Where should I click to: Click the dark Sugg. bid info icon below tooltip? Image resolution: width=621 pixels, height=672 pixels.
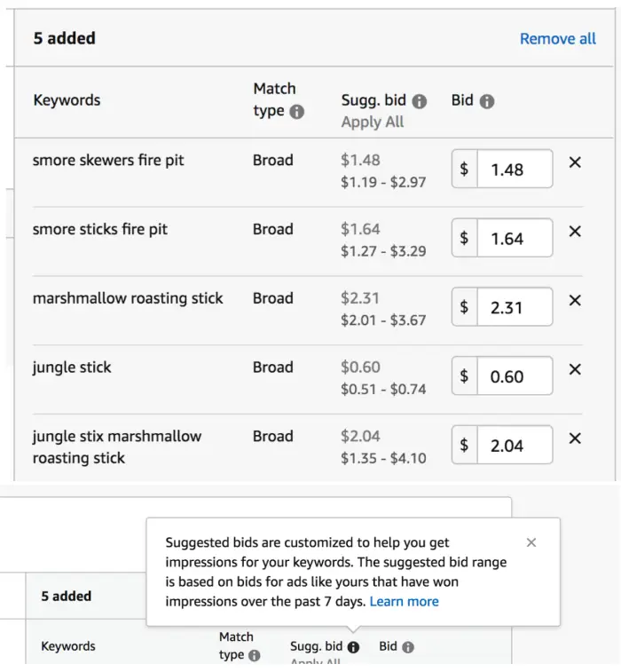[x=353, y=647]
